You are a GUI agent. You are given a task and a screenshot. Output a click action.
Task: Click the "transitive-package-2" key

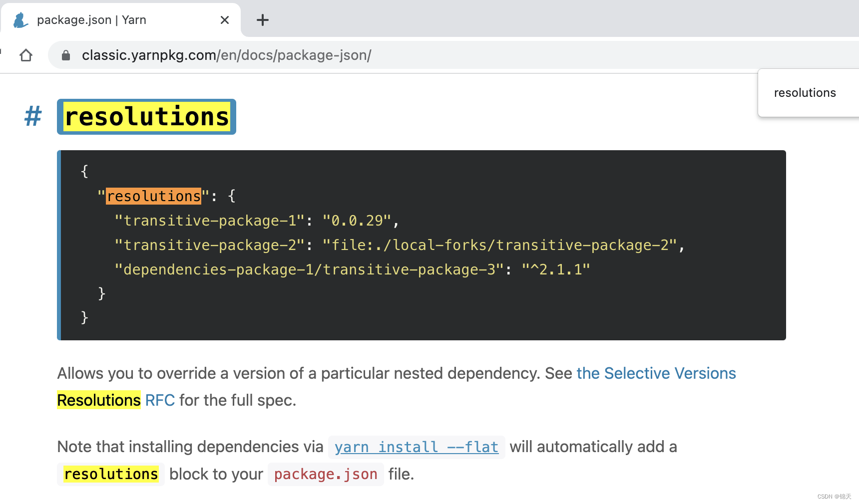(209, 245)
